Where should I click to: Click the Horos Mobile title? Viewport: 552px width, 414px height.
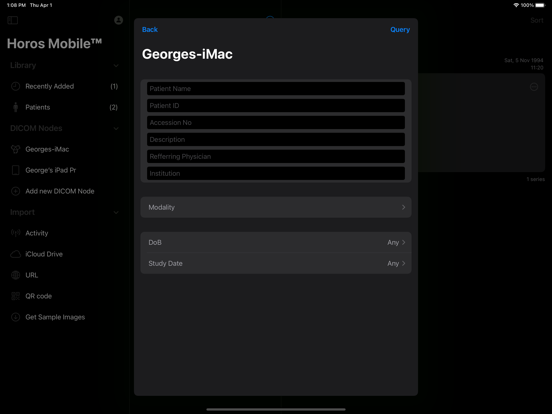(x=55, y=44)
